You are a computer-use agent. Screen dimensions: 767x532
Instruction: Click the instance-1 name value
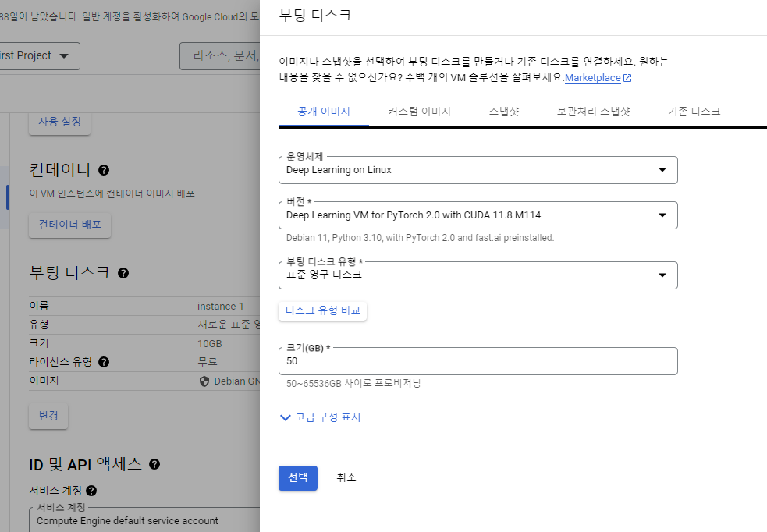pos(220,306)
